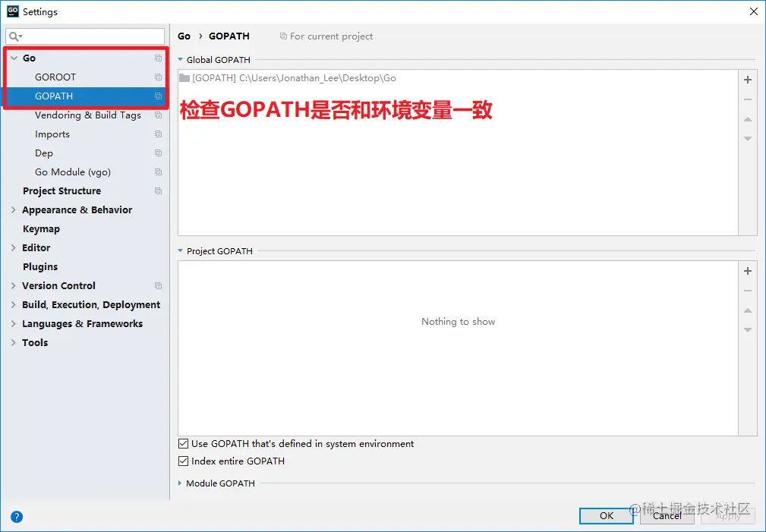Click project-level icon beside Go Module (vgo)

158,172
